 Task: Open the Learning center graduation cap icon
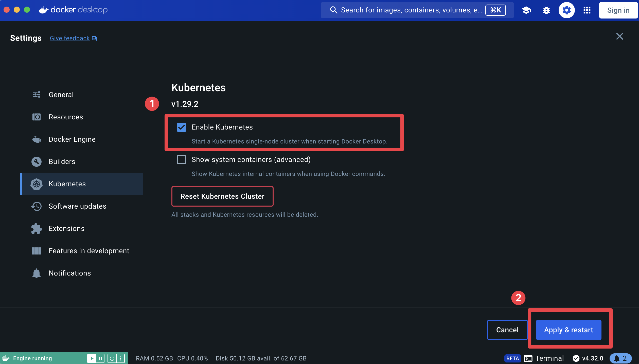[x=526, y=10]
